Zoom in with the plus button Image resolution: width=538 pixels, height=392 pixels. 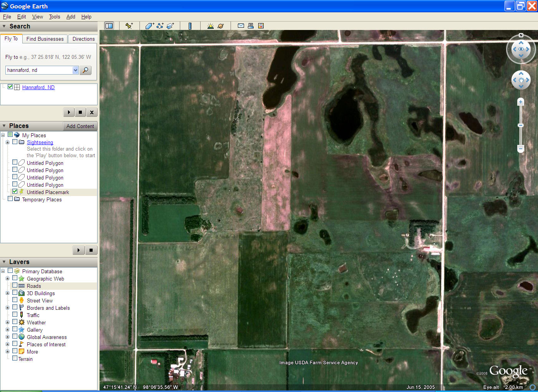(521, 102)
